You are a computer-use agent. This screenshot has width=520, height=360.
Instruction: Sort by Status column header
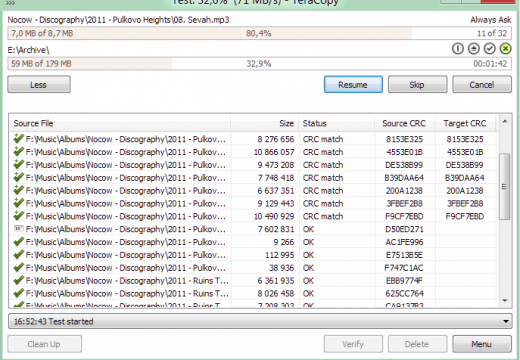337,123
